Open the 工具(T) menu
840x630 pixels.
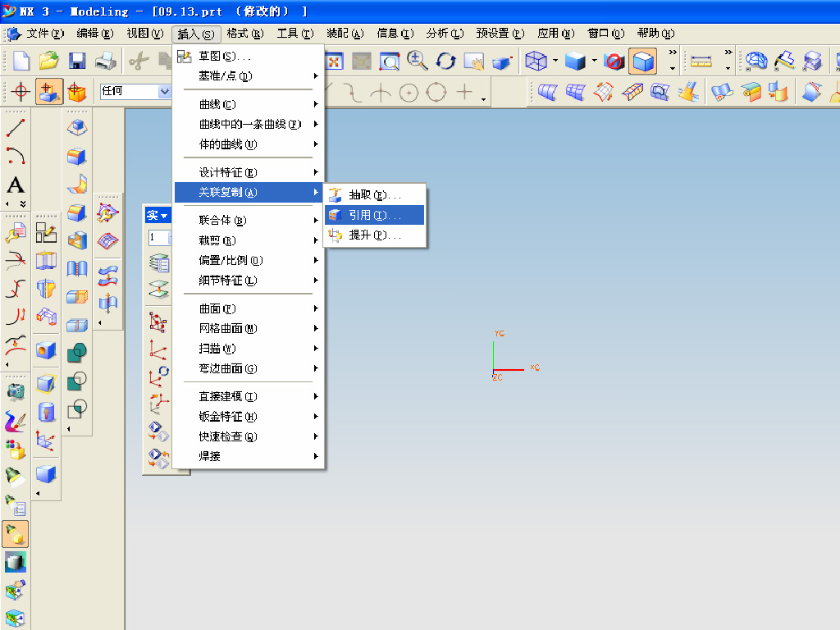pos(295,33)
